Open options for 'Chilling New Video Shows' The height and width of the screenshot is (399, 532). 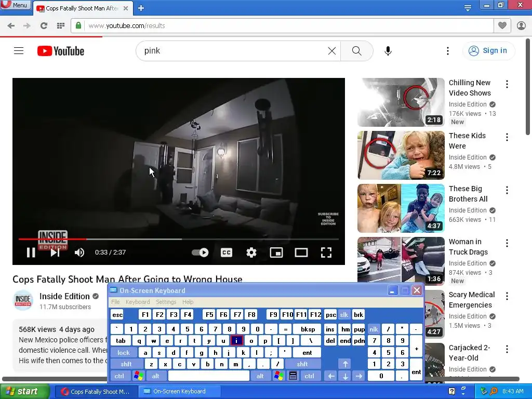(x=507, y=84)
